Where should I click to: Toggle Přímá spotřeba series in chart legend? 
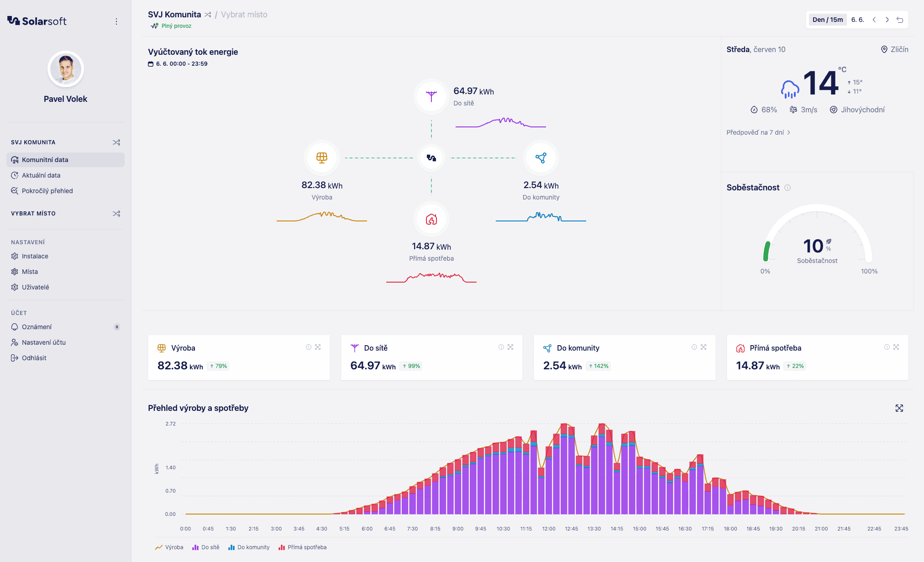pos(303,547)
